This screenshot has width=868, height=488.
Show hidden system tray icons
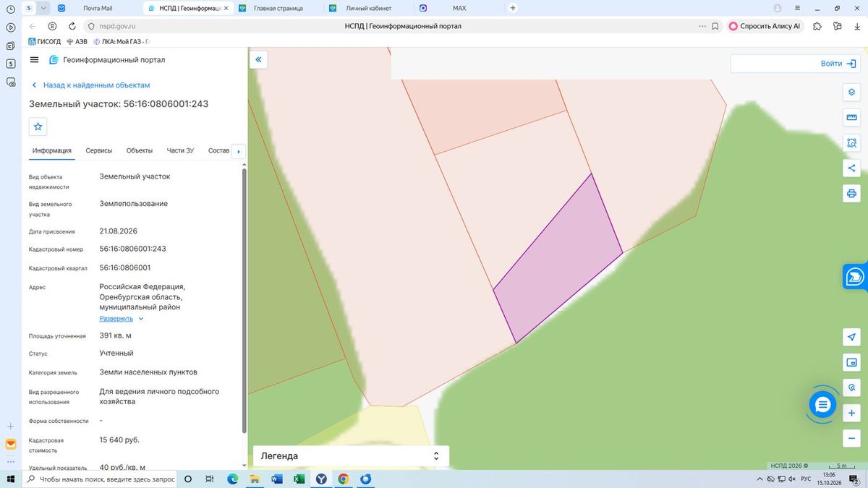point(759,479)
